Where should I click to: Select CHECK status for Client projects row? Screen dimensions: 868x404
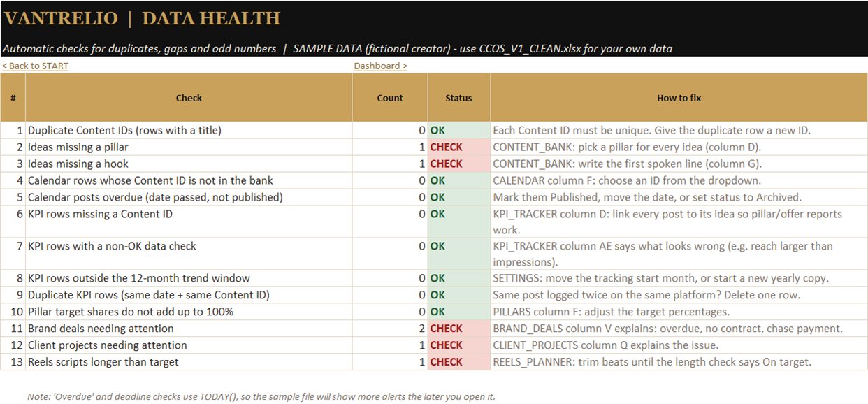[458, 345]
